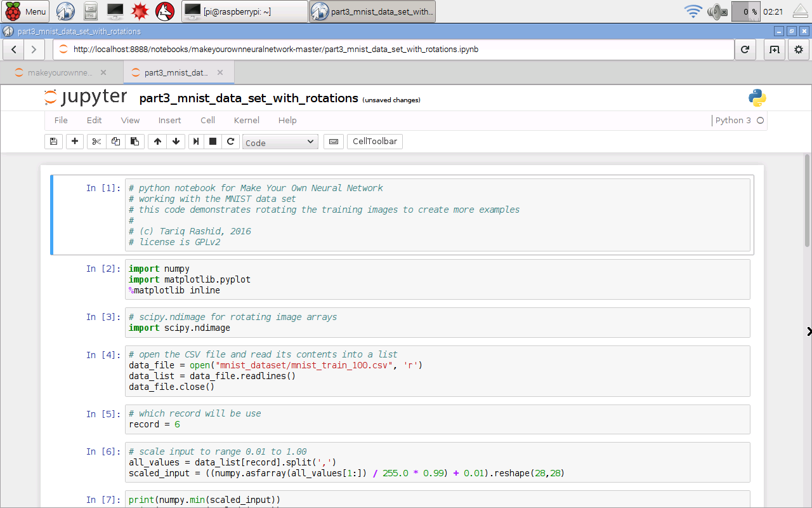Viewport: 812px width, 508px height.
Task: Reload the current page
Action: [745, 49]
